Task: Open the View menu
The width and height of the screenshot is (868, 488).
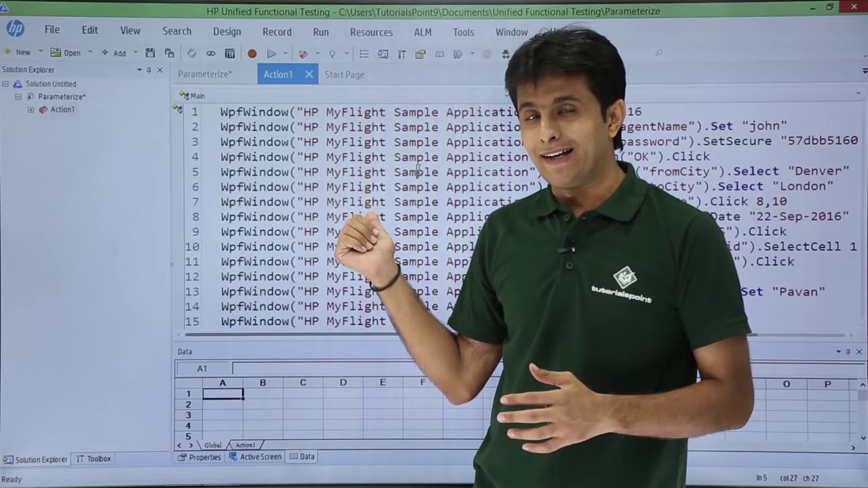Action: (x=130, y=30)
